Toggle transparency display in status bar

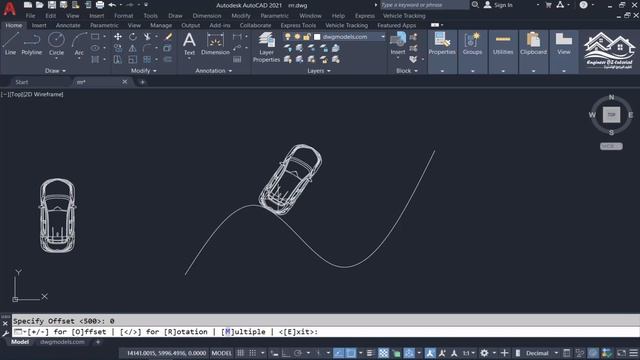coord(383,353)
